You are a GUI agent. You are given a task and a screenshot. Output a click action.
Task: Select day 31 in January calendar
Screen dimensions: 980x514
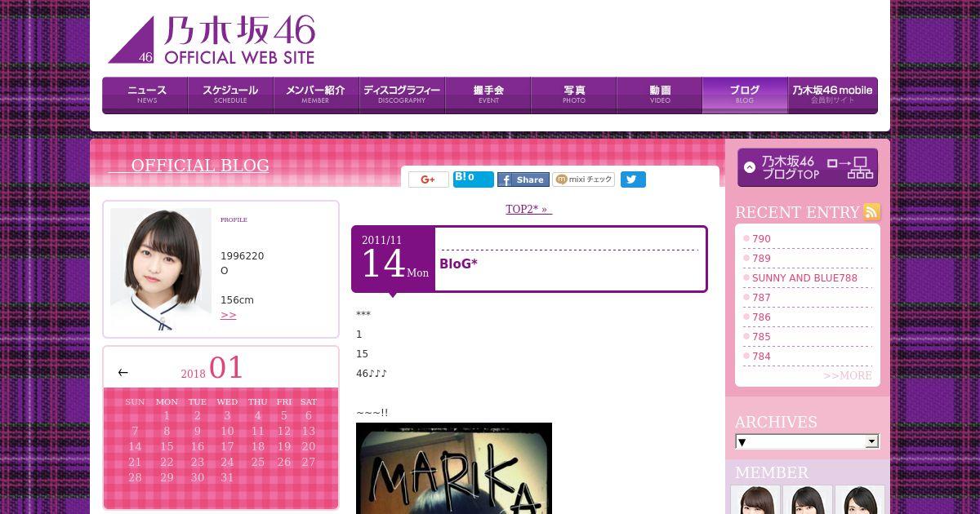pos(227,477)
